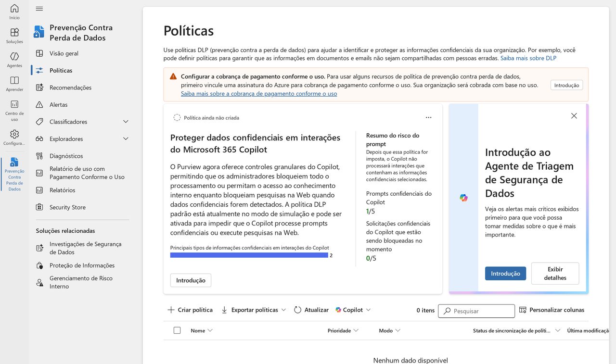Viewport: 616px width, 364px height.
Task: Click the colorful Copilot logo in the intro panel
Action: point(463,198)
